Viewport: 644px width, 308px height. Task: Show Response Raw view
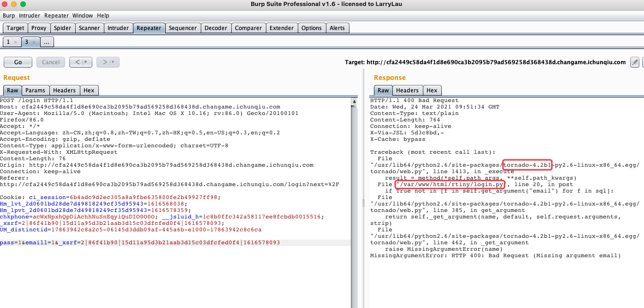(x=383, y=91)
